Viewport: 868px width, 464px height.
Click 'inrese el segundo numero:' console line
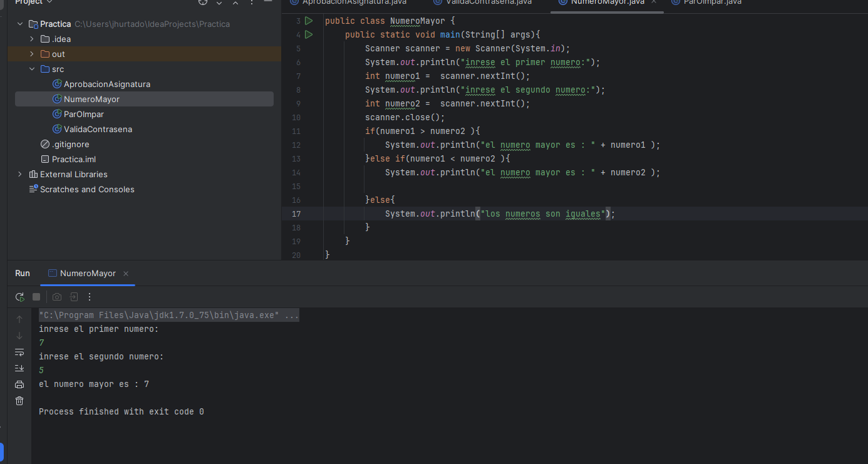point(101,356)
